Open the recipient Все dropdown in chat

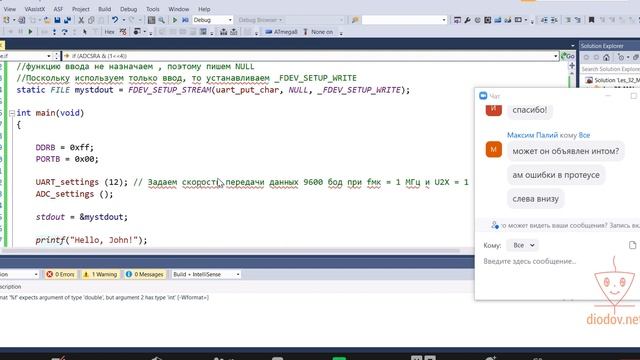(x=523, y=245)
